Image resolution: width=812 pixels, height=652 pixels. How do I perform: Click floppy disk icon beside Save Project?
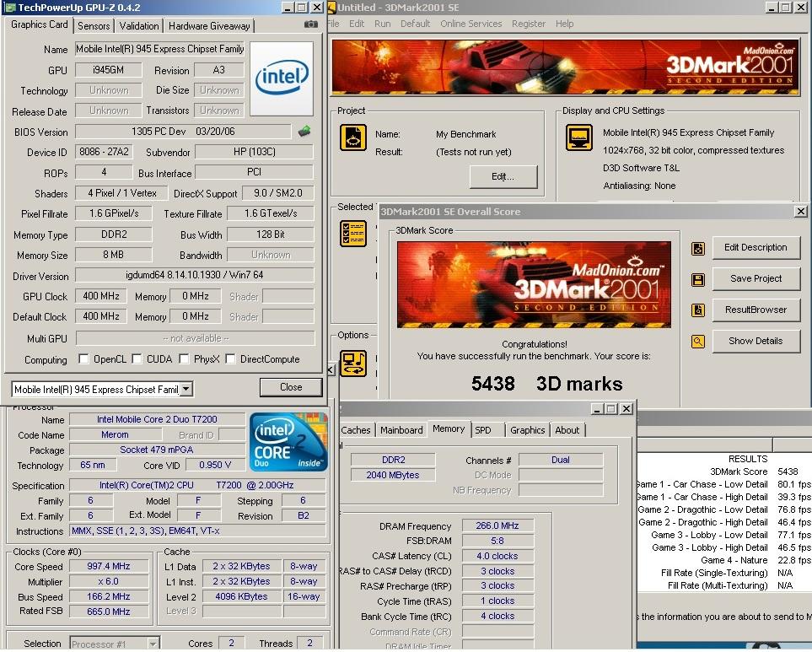[x=698, y=280]
